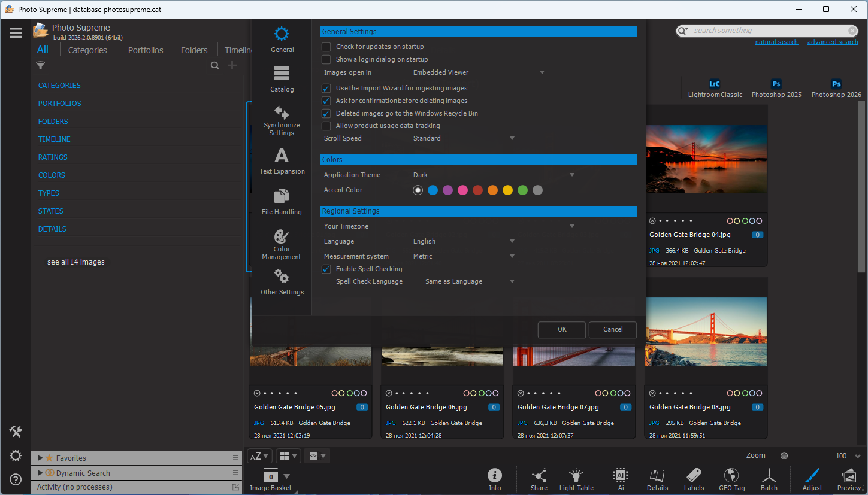868x495 pixels.
Task: Switch to the Folders tab
Action: point(194,50)
